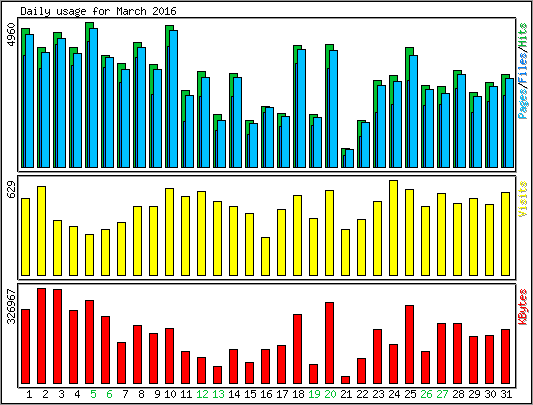Select day label 11 on the x-axis
This screenshot has height=405, width=533.
pyautogui.click(x=186, y=394)
